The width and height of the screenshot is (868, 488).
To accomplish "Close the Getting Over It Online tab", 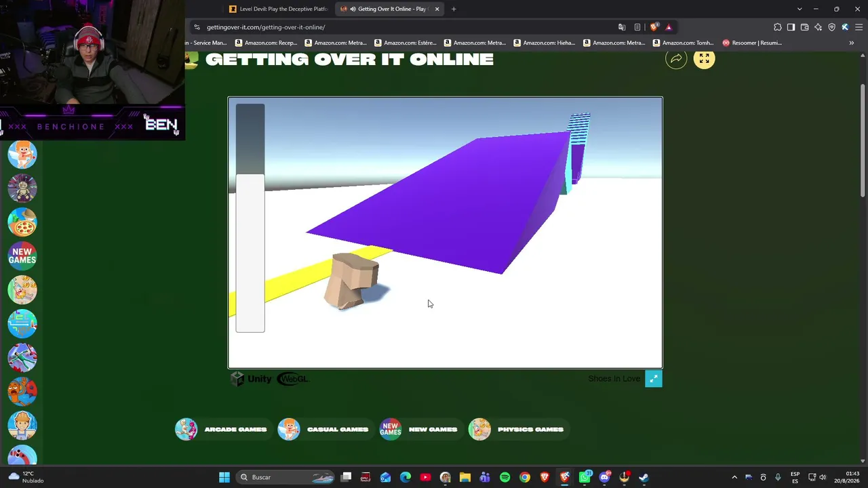I will tap(437, 9).
